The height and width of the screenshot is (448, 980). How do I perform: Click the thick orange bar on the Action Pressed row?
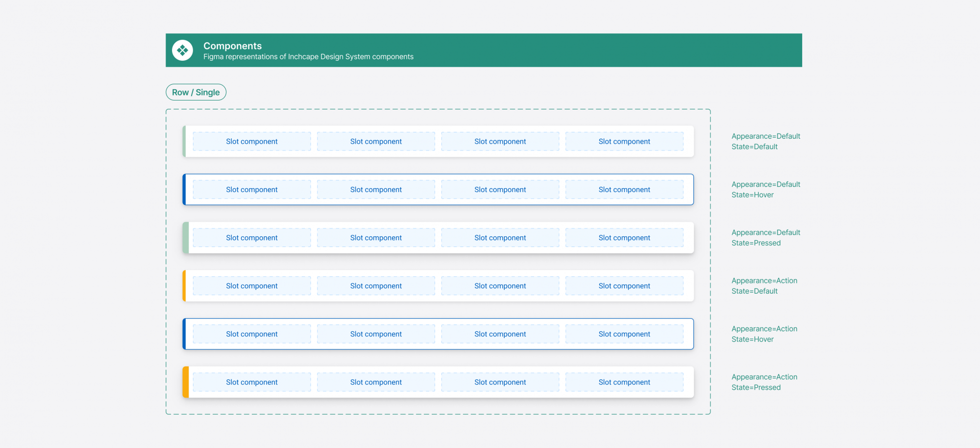[186, 382]
